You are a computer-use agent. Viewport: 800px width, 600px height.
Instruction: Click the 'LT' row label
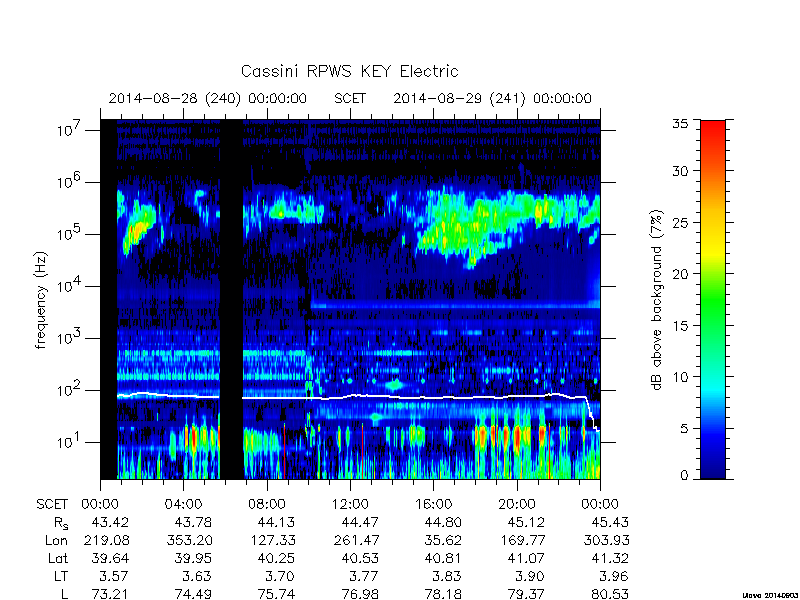(61, 577)
